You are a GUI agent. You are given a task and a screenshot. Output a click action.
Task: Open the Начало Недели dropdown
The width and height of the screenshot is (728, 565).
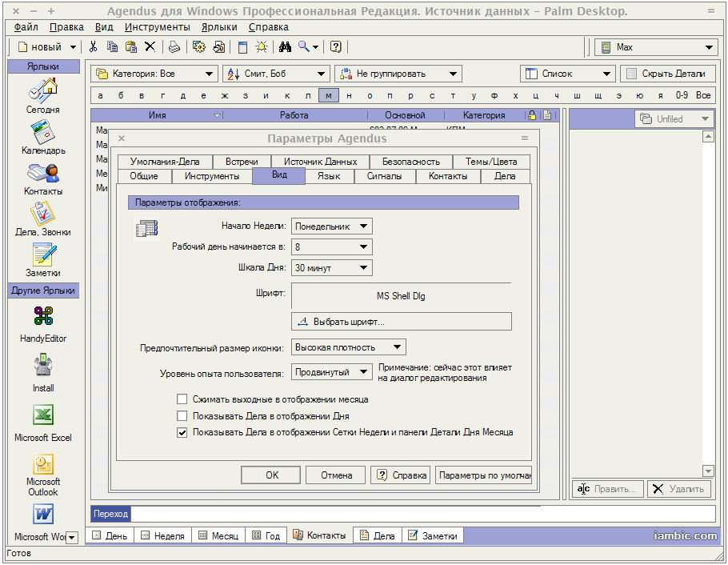[x=331, y=226]
